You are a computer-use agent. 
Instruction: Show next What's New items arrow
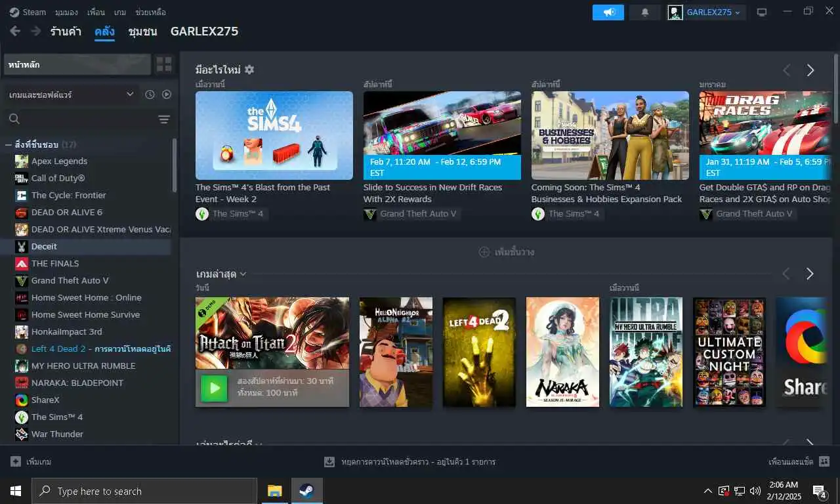[x=810, y=70]
